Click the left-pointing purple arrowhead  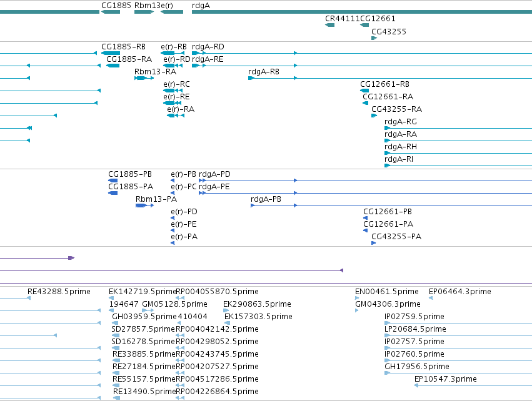click(x=342, y=270)
